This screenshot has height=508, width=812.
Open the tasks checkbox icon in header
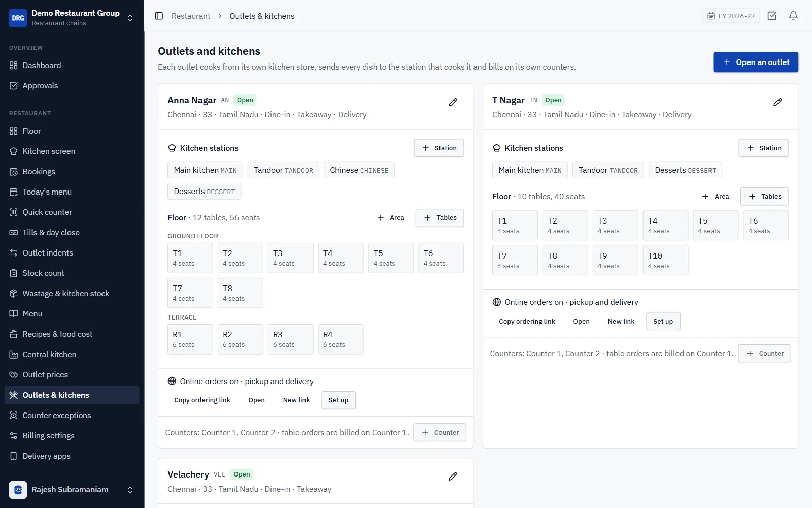coord(772,16)
